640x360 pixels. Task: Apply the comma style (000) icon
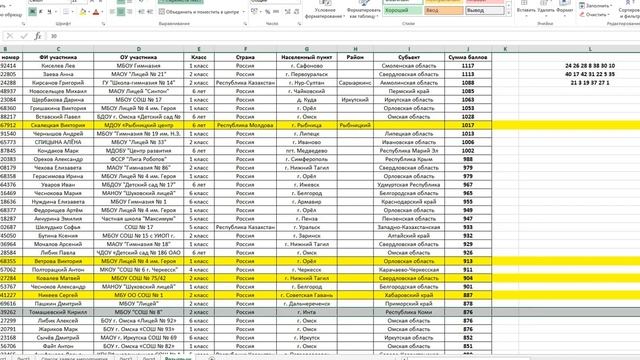[276, 12]
